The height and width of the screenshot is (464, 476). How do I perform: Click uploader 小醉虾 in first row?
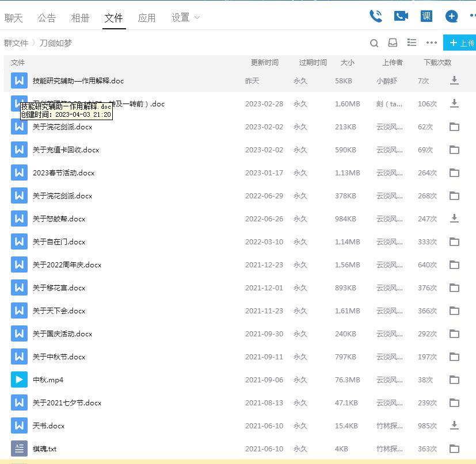[x=386, y=81]
